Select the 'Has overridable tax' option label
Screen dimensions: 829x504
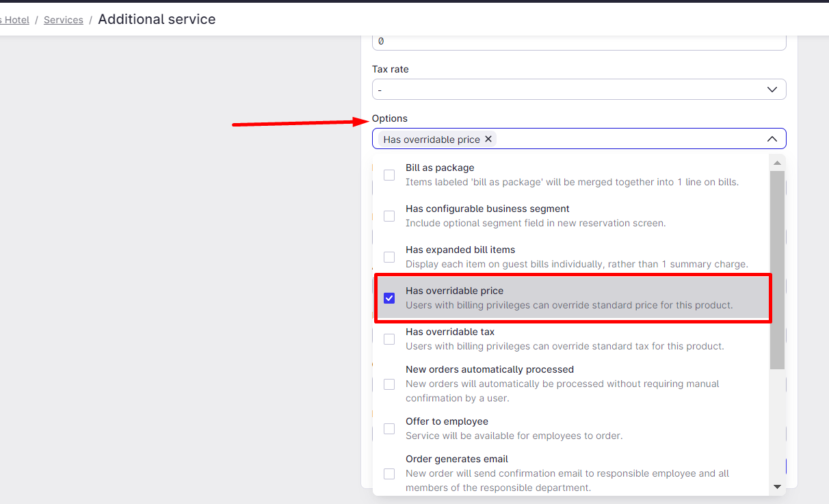click(x=449, y=332)
